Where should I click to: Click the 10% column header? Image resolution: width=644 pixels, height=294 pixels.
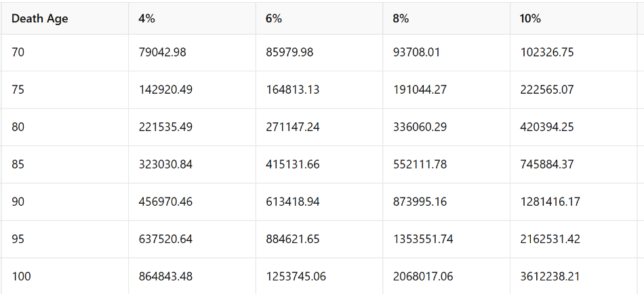pyautogui.click(x=573, y=18)
